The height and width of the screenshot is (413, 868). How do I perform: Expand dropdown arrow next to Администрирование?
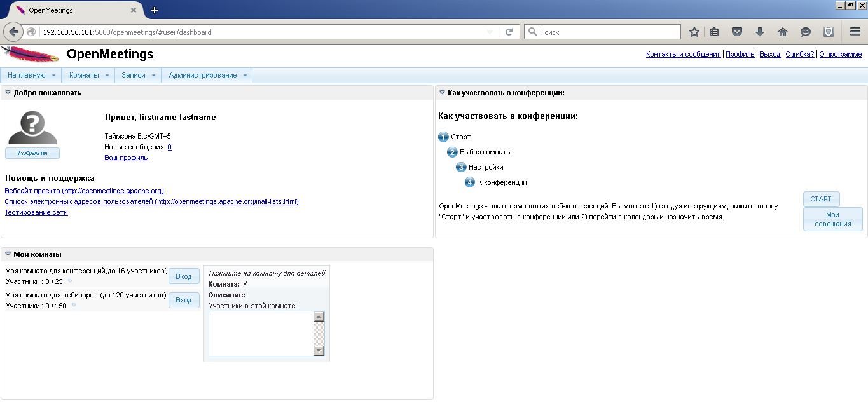coord(245,76)
